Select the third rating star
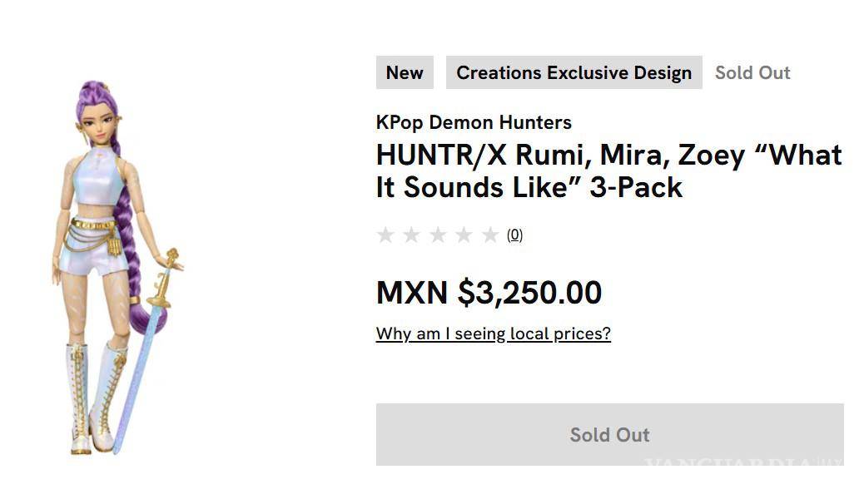This screenshot has height=504, width=864. (x=438, y=235)
